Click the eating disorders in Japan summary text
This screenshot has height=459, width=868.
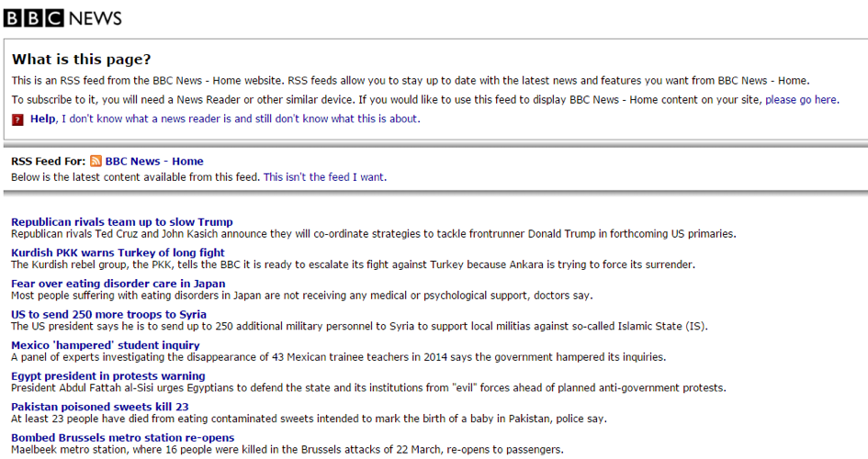point(301,296)
